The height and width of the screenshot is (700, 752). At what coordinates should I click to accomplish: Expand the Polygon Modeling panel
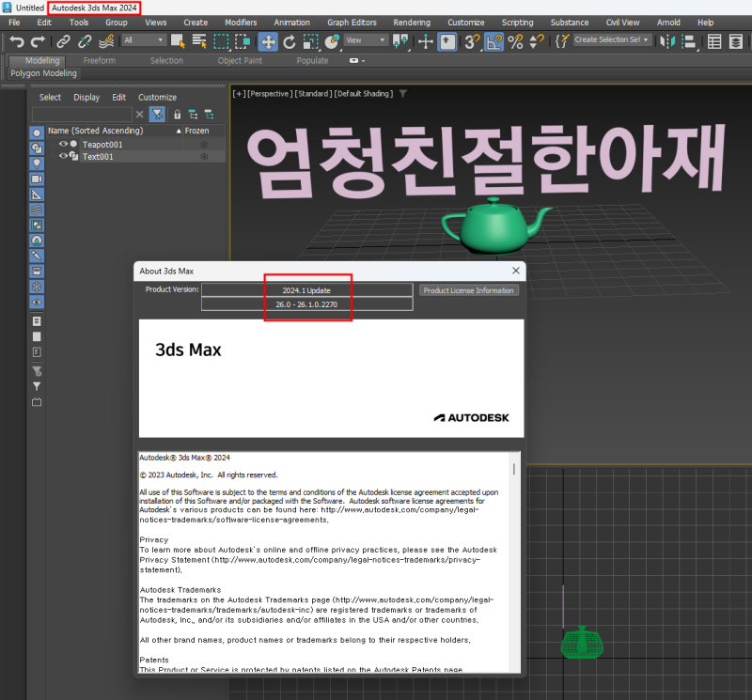pyautogui.click(x=43, y=72)
